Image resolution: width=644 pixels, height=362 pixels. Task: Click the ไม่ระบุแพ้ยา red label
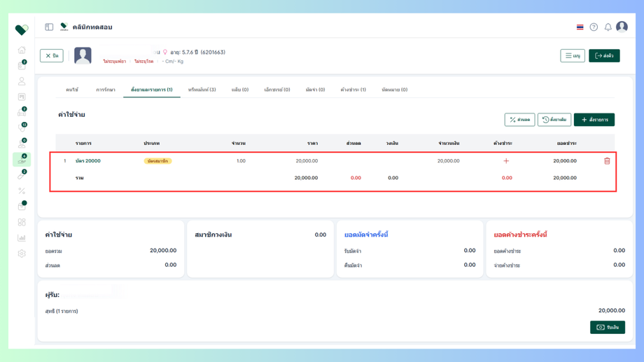coord(114,62)
